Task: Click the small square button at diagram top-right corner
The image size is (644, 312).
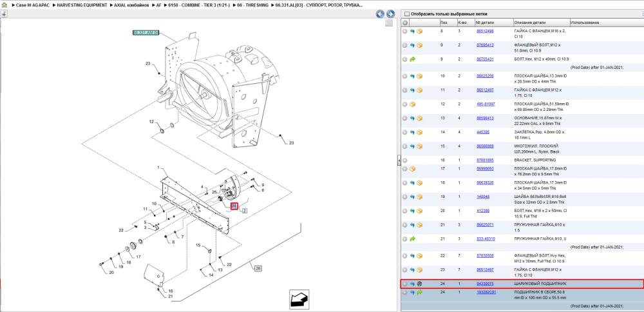Action: 388,23
